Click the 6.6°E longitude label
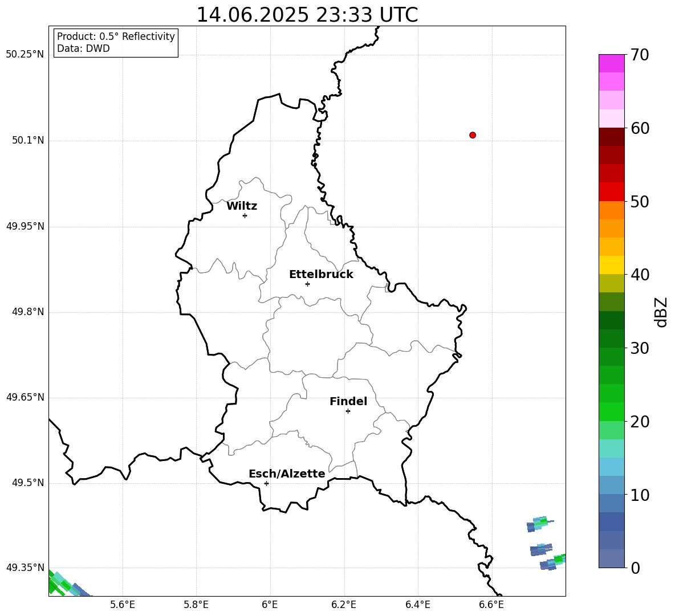The image size is (675, 616). tap(491, 605)
